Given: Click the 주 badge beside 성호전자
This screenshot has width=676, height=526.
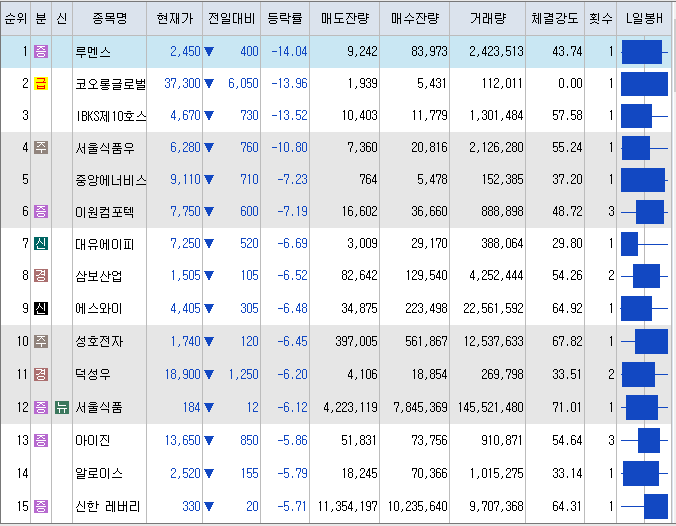Looking at the screenshot, I should (x=41, y=341).
